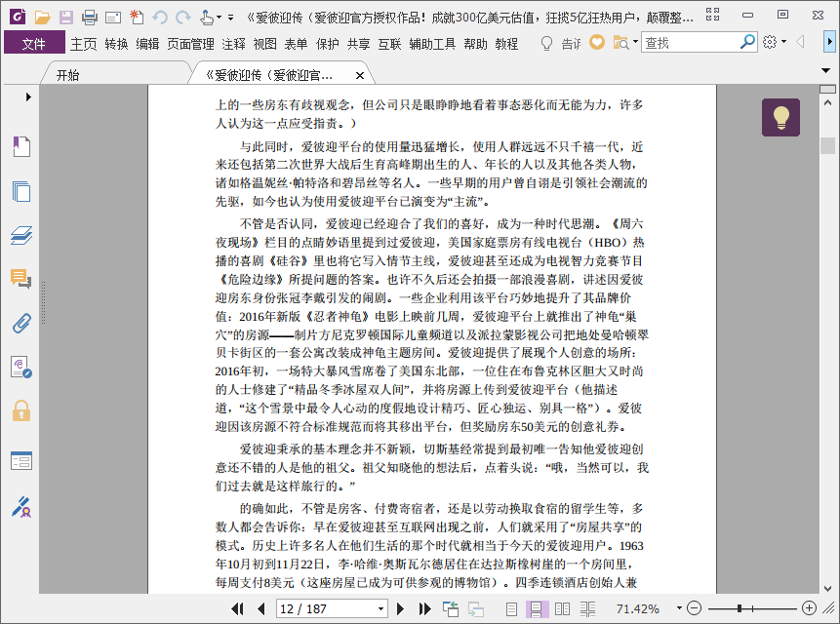The width and height of the screenshot is (840, 624).
Task: Enable single page view mode
Action: [511, 608]
